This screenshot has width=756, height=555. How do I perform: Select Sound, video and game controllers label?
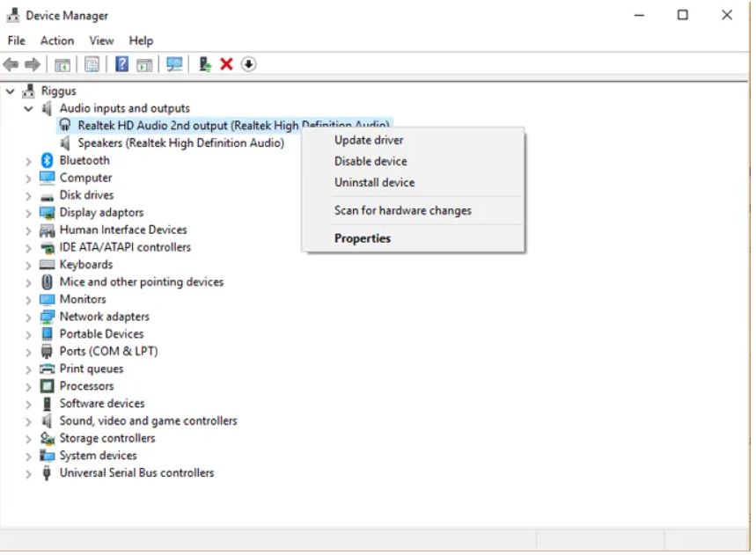[148, 420]
